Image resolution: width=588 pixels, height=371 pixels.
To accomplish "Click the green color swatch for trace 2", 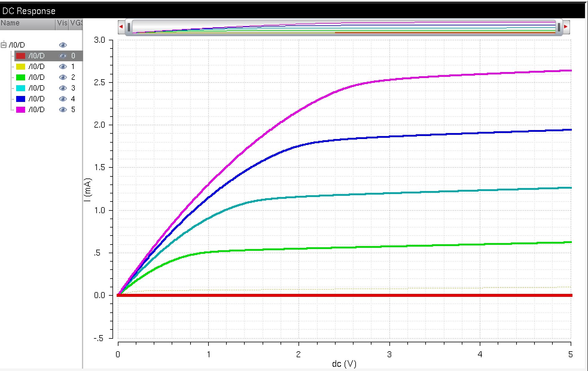I will click(x=21, y=77).
